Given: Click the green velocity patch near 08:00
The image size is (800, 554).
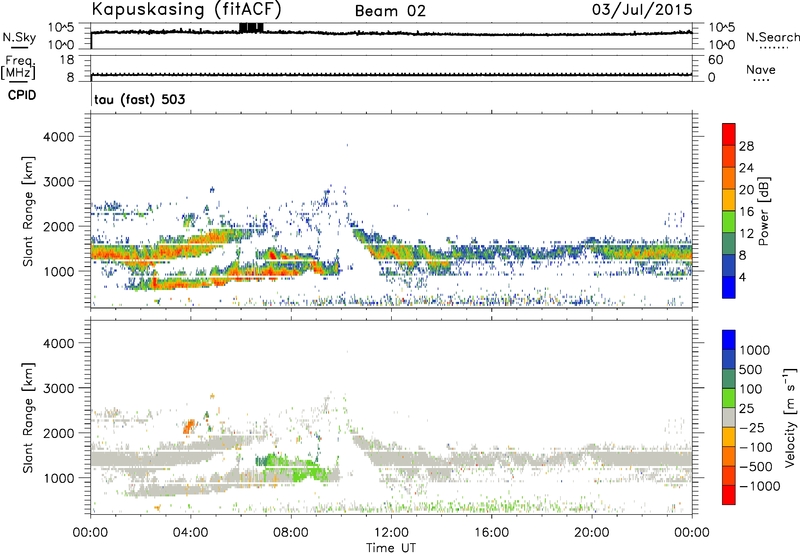Looking at the screenshot, I should pyautogui.click(x=296, y=468).
